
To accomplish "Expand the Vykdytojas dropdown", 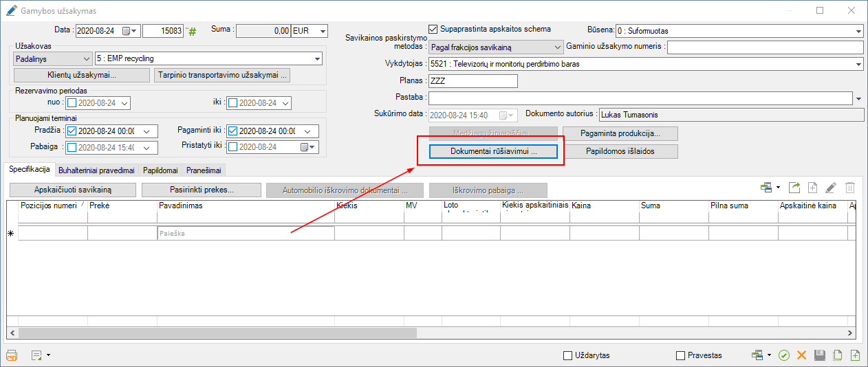I will click(x=858, y=64).
